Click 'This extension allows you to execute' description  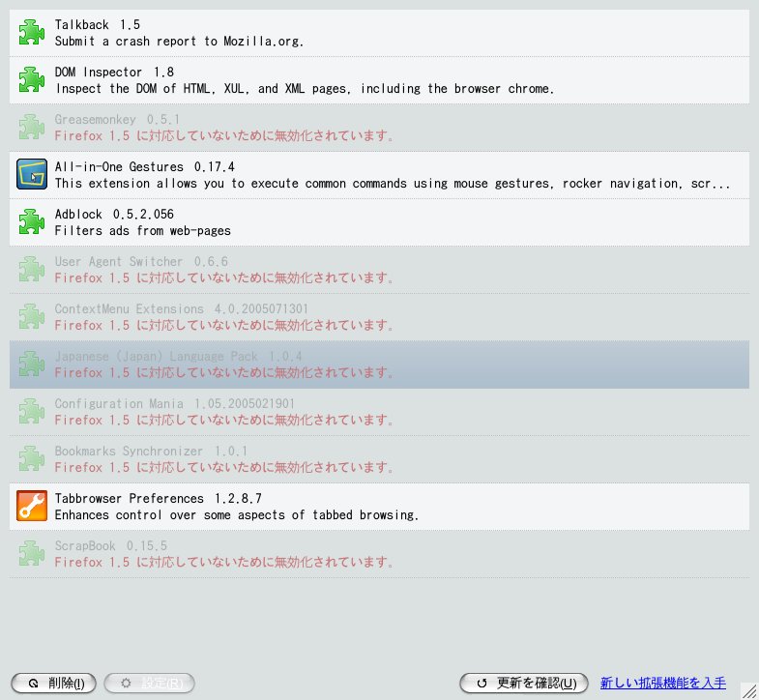click(393, 184)
